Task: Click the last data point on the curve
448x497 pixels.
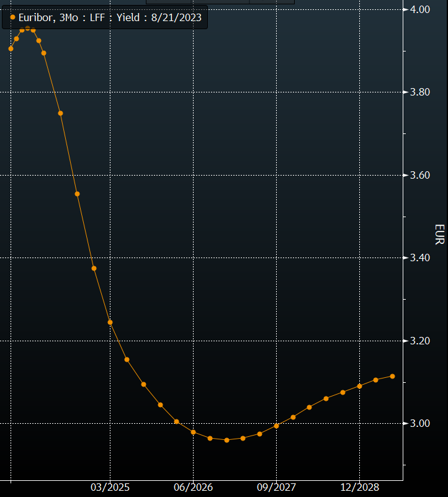Action: pos(392,376)
